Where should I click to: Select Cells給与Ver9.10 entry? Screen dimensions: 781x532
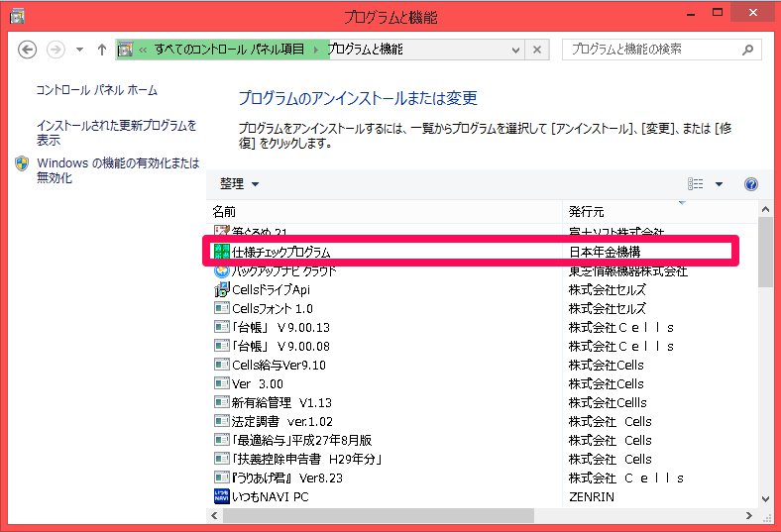pyautogui.click(x=279, y=366)
